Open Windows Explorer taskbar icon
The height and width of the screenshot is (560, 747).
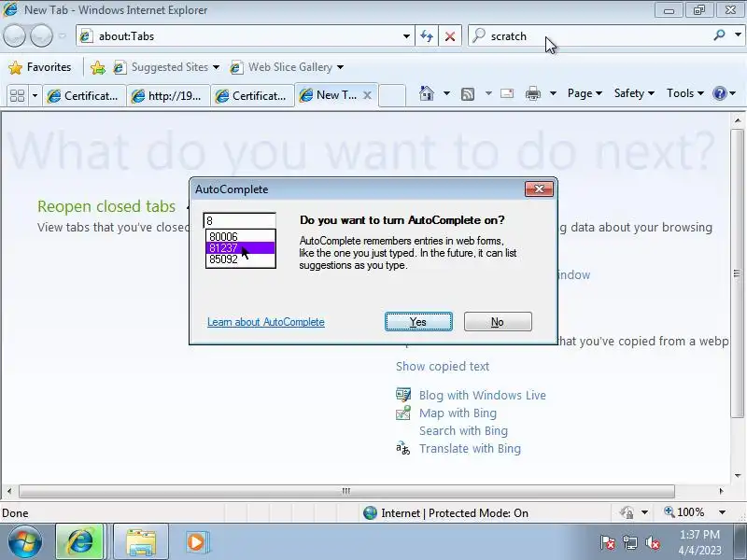pyautogui.click(x=141, y=542)
